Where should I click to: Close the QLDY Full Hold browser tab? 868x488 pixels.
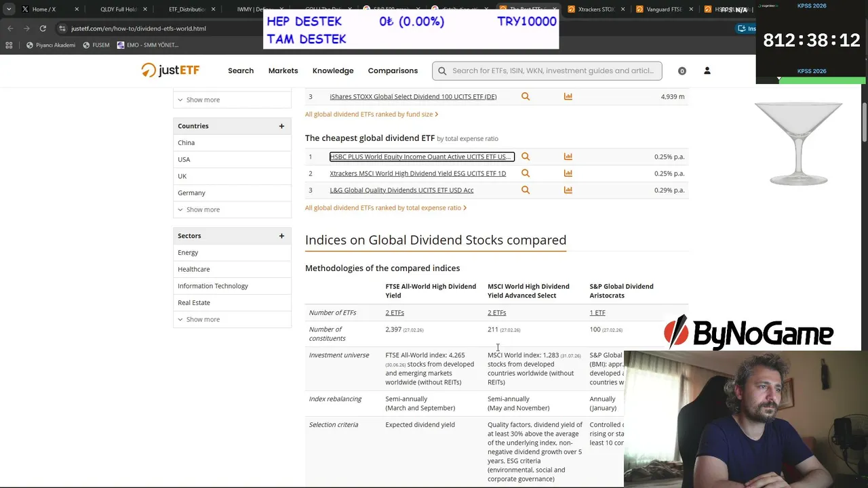pyautogui.click(x=145, y=9)
